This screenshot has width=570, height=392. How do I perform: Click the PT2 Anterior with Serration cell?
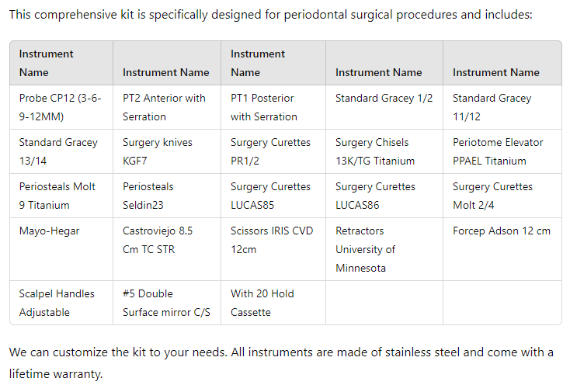(165, 107)
